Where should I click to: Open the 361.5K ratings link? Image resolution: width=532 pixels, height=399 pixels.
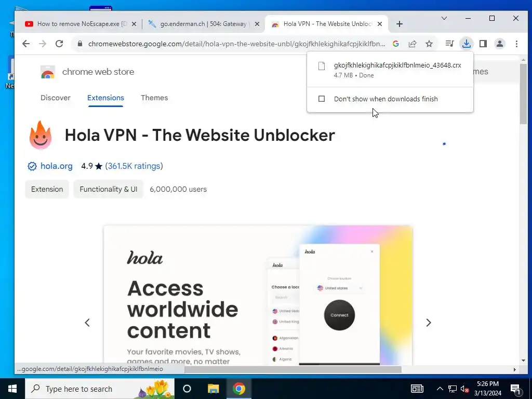point(134,166)
